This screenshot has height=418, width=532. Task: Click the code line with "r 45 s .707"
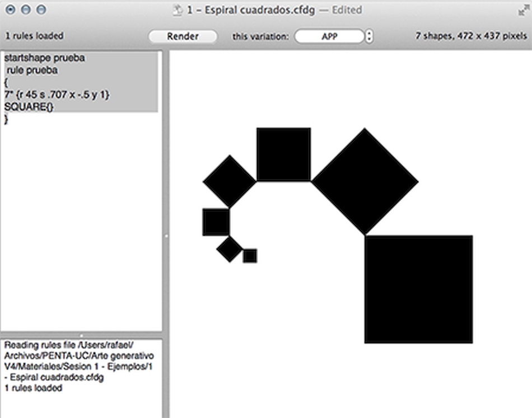tap(57, 95)
